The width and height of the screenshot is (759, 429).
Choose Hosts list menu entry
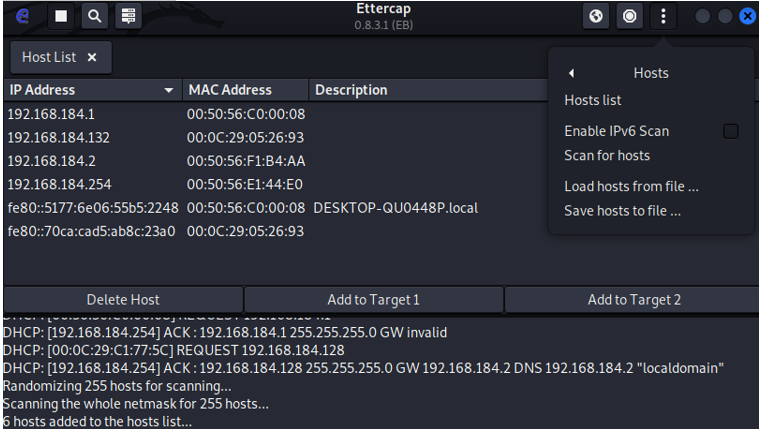(593, 100)
